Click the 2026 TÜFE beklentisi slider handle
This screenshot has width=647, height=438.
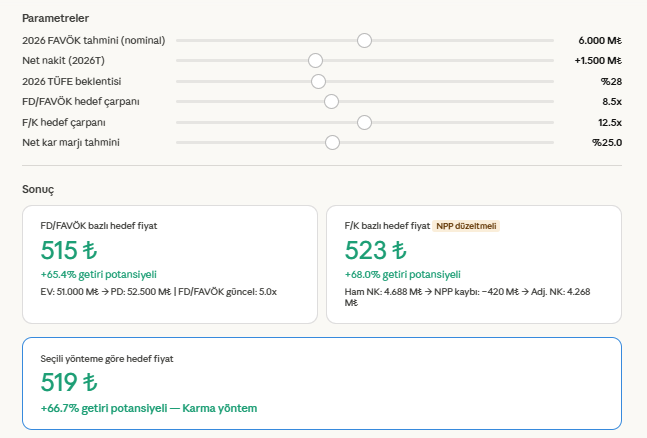coord(318,81)
